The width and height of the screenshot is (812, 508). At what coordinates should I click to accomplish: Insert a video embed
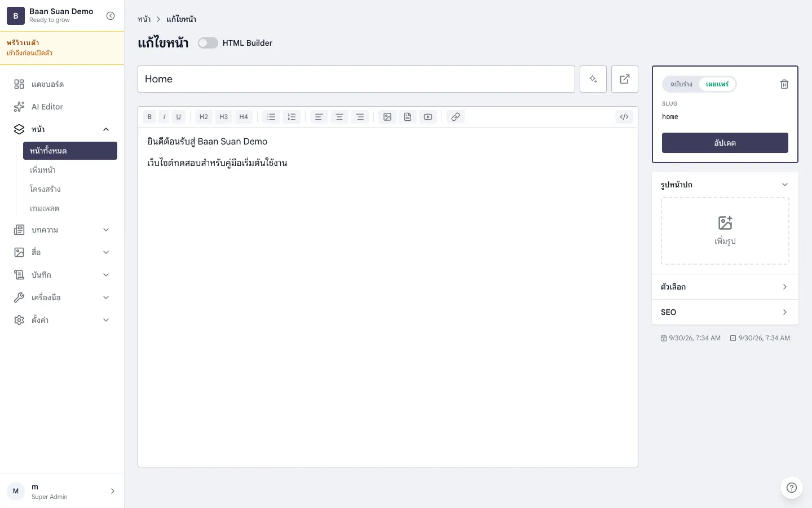[428, 117]
